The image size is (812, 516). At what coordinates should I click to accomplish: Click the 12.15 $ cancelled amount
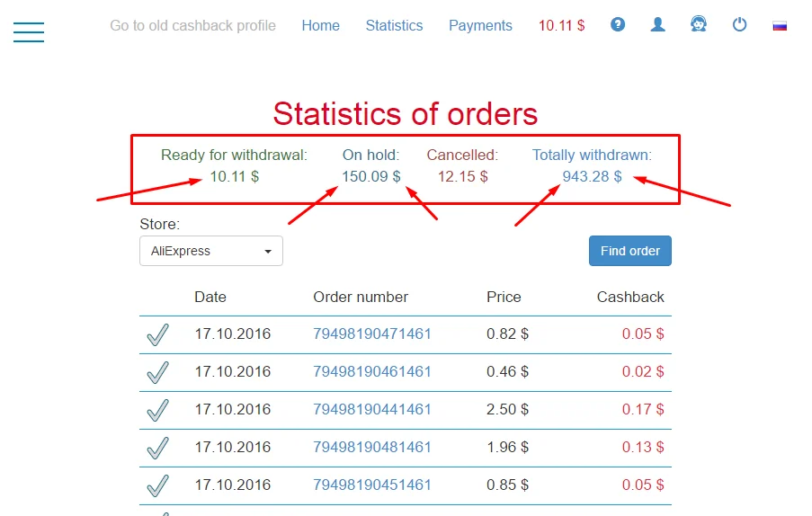pyautogui.click(x=462, y=176)
